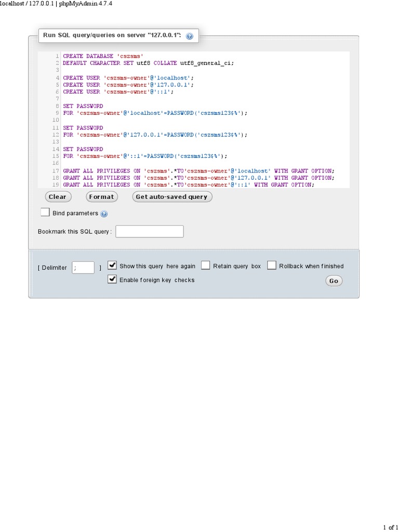Click the line 9 PASSWORD statement for localhost

[155, 113]
